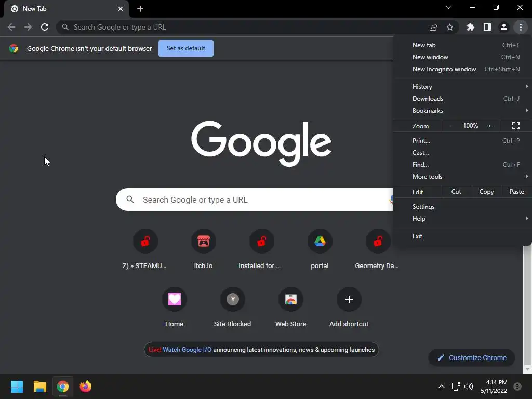
Task: Click the page scrollbar down arrow
Action: click(x=527, y=369)
